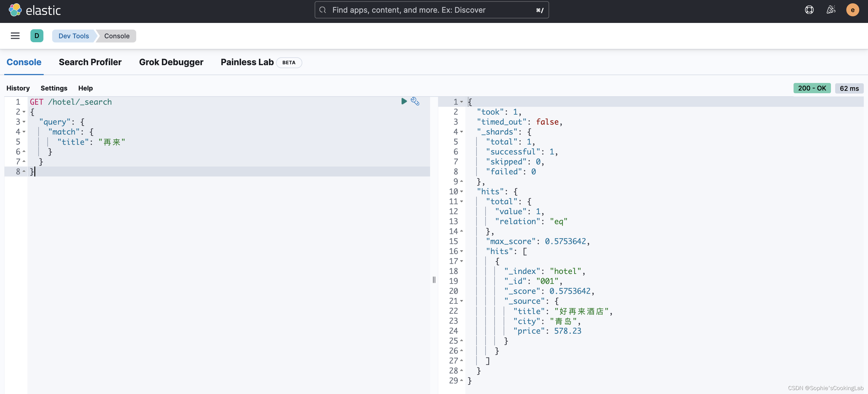Click the Search magnifier icon in top bar

[321, 9]
